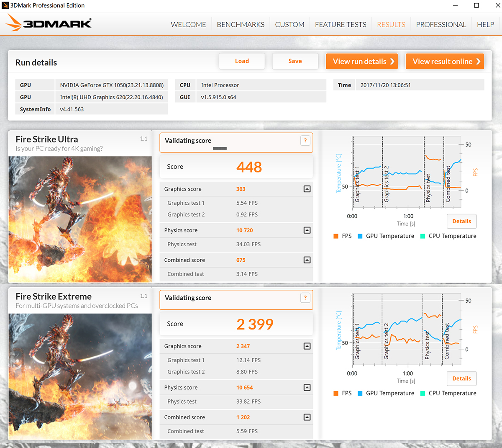The height and width of the screenshot is (448, 502).
Task: Switch to the Feature Tests tab
Action: click(341, 25)
